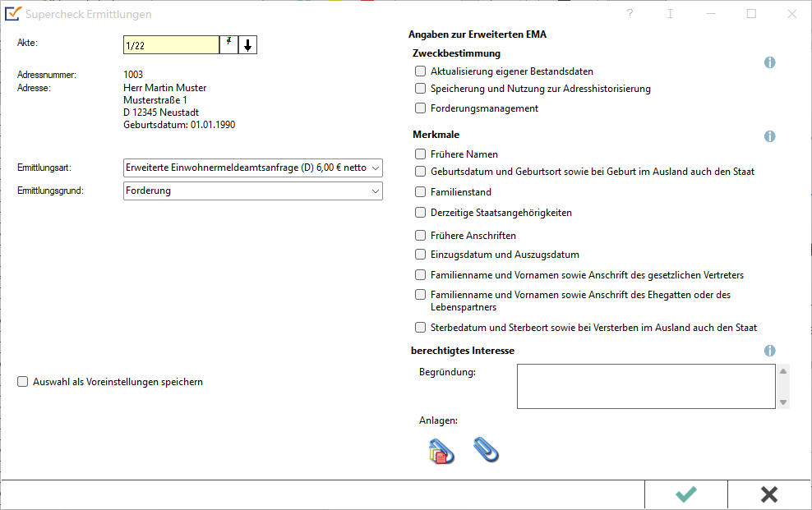
Task: Open the Ermittlungsgrund dropdown
Action: click(x=252, y=191)
